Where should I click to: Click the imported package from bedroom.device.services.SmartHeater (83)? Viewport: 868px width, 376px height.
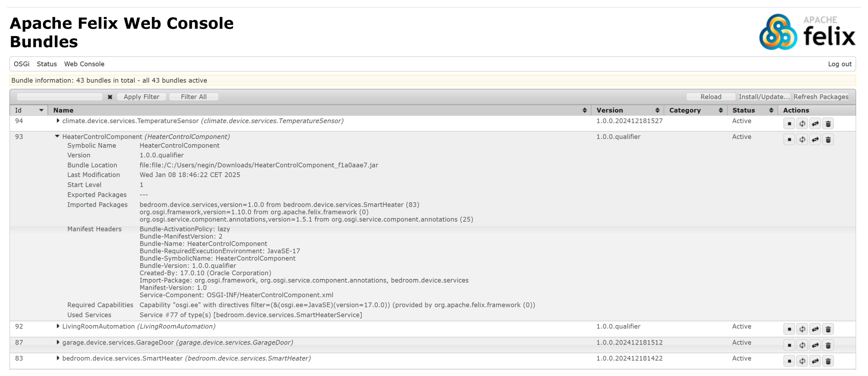point(279,205)
